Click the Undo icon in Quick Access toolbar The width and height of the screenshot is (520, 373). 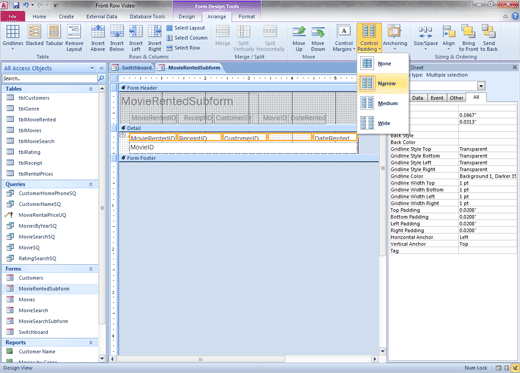pos(26,5)
